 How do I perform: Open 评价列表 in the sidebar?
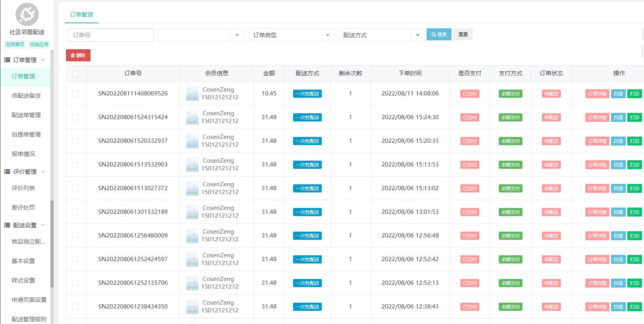pyautogui.click(x=23, y=188)
